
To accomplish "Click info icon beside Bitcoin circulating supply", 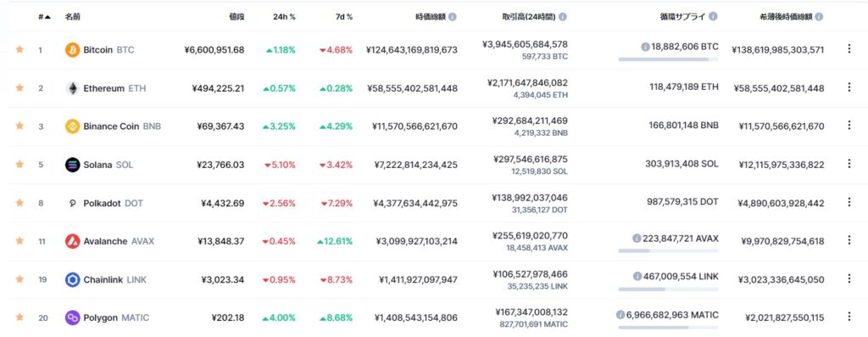I will tap(645, 48).
